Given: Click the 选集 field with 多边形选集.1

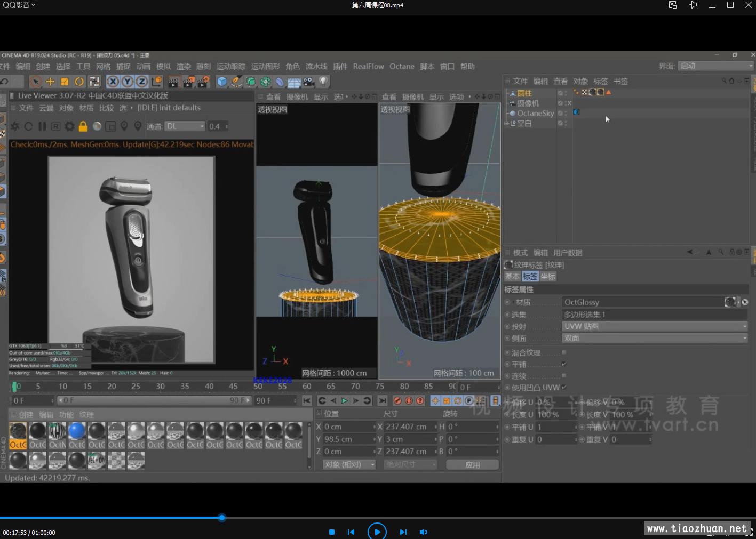Looking at the screenshot, I should tap(655, 315).
